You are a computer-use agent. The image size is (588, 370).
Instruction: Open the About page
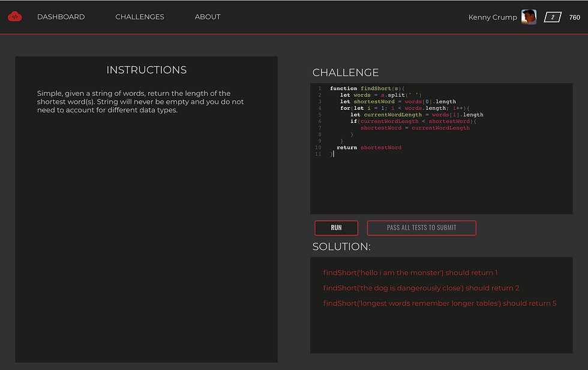(x=208, y=17)
